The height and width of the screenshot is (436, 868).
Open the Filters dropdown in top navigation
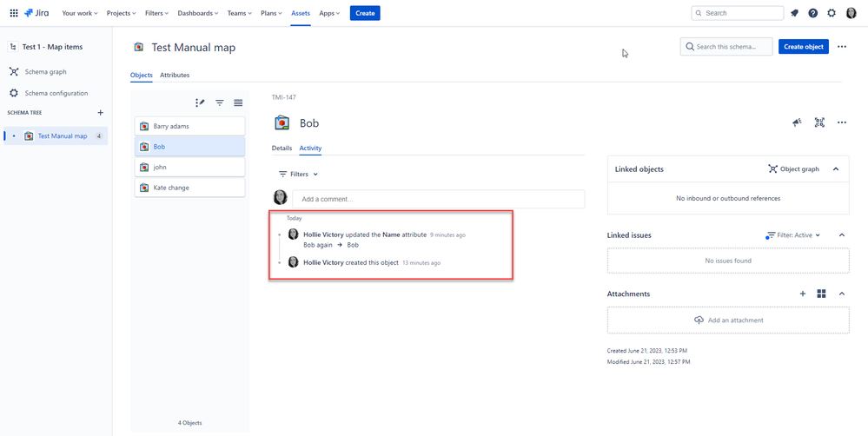pyautogui.click(x=158, y=13)
